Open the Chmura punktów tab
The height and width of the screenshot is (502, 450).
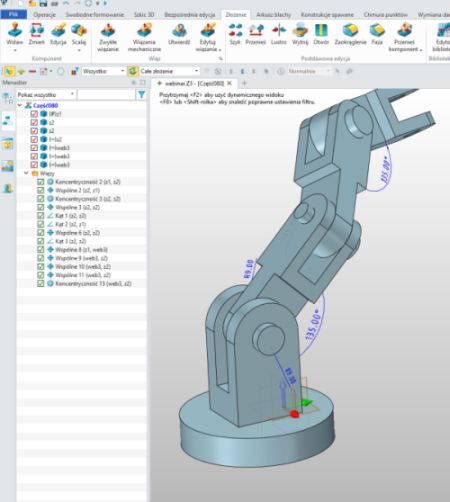click(x=385, y=15)
